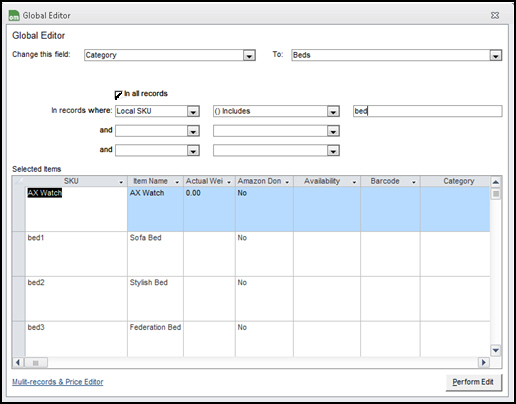Click the Actual Wei column filter arrow
Viewport: 516px width, 404px height.
coord(229,182)
